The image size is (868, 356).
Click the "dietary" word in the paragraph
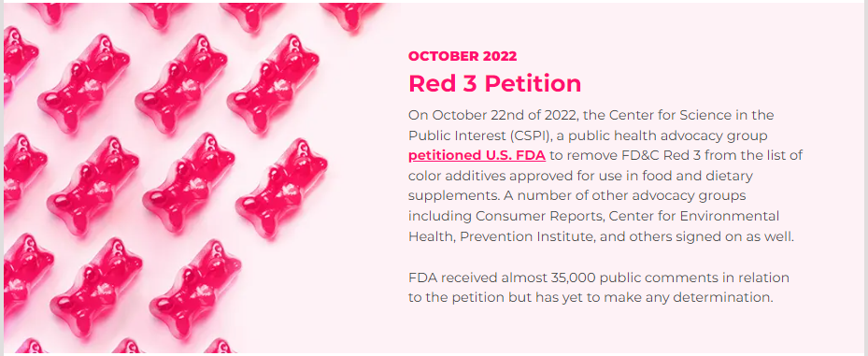click(x=732, y=176)
